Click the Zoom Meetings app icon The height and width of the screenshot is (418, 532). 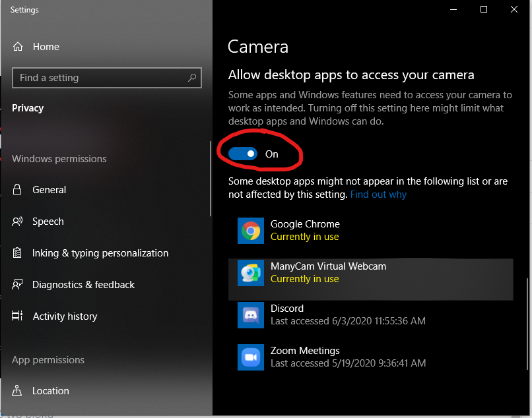pyautogui.click(x=251, y=357)
